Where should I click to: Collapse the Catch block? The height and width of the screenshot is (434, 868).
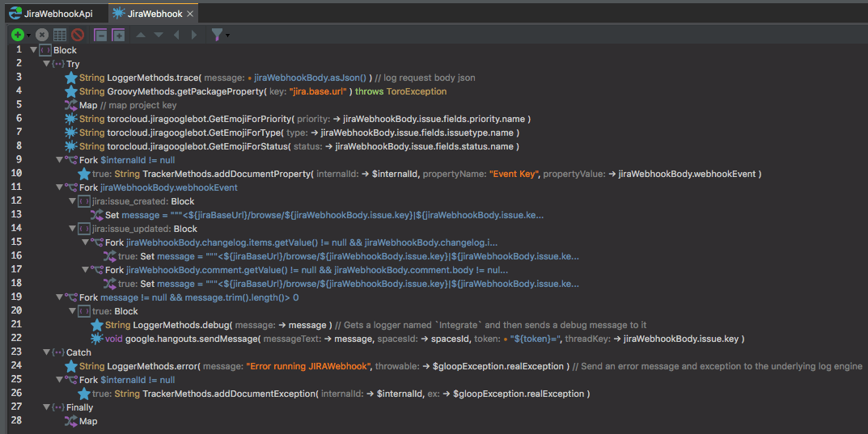click(46, 352)
